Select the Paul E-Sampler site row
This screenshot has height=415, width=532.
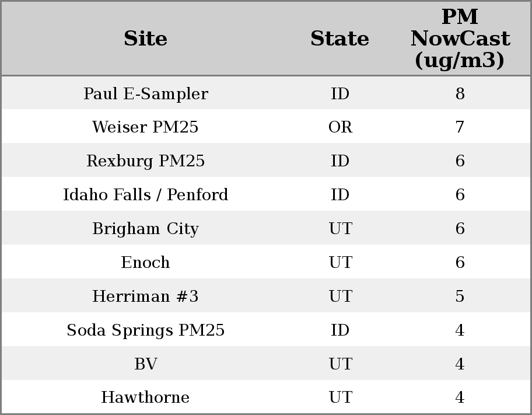145,93
